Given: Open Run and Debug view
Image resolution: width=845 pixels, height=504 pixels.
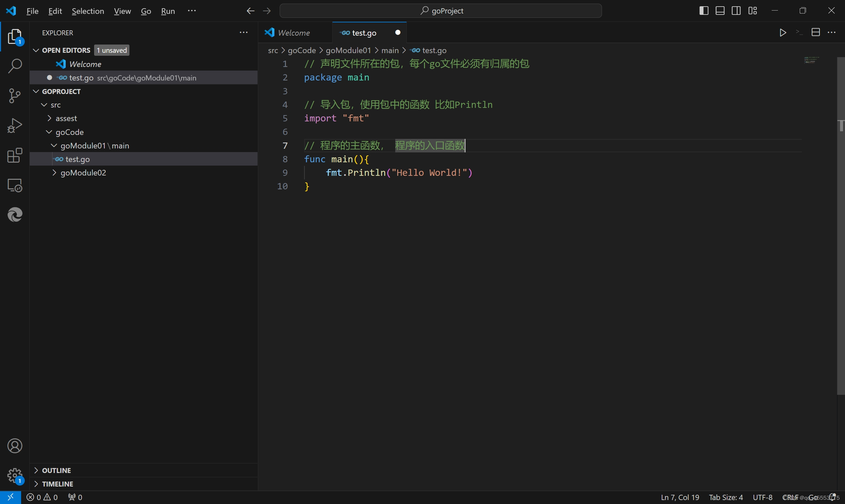Looking at the screenshot, I should click(15, 126).
